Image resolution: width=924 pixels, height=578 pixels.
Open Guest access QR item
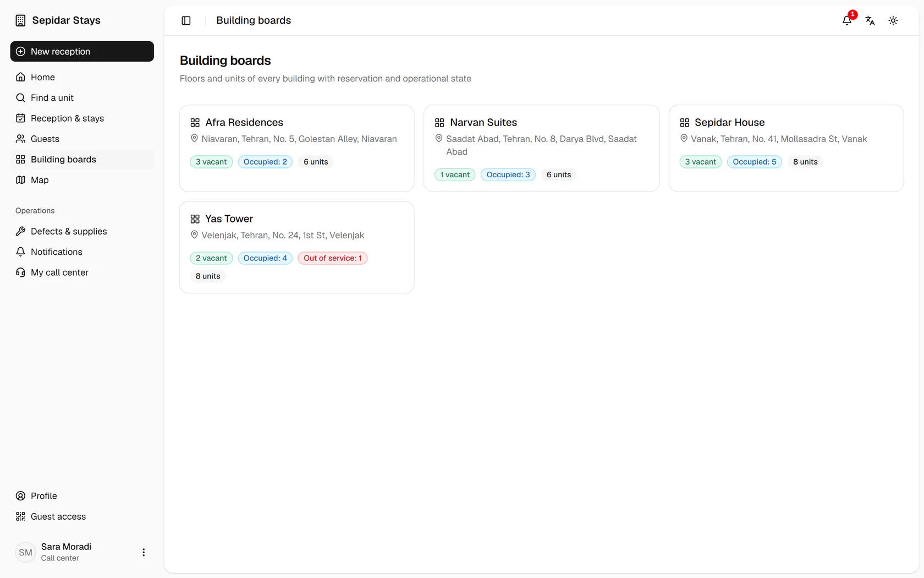pos(82,516)
